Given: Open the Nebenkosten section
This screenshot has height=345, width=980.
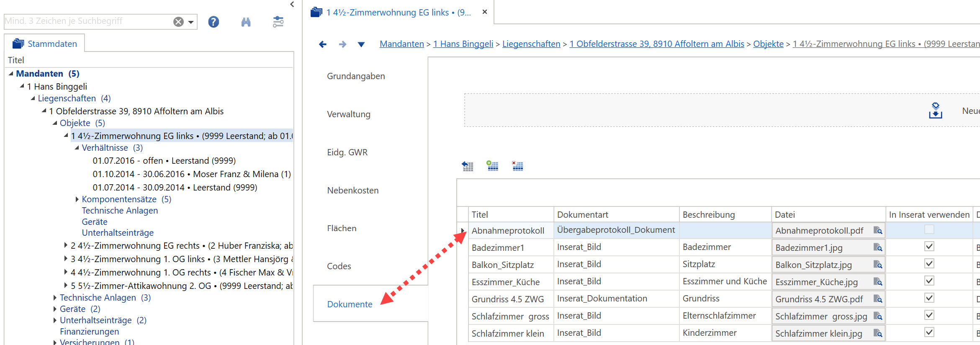Looking at the screenshot, I should [353, 191].
